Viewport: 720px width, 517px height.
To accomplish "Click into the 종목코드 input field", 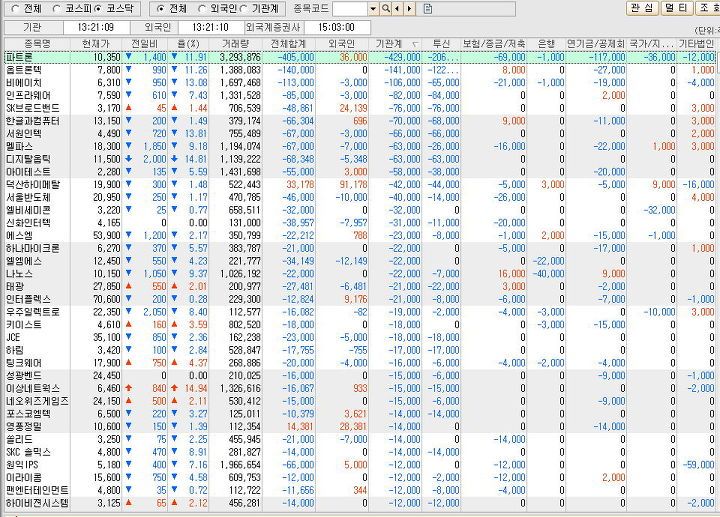I will pyautogui.click(x=350, y=8).
